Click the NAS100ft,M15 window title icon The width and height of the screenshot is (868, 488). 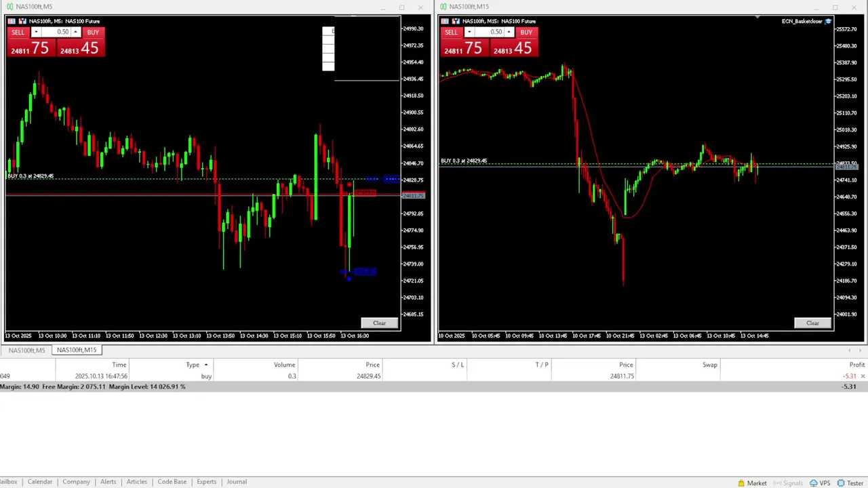(x=443, y=7)
